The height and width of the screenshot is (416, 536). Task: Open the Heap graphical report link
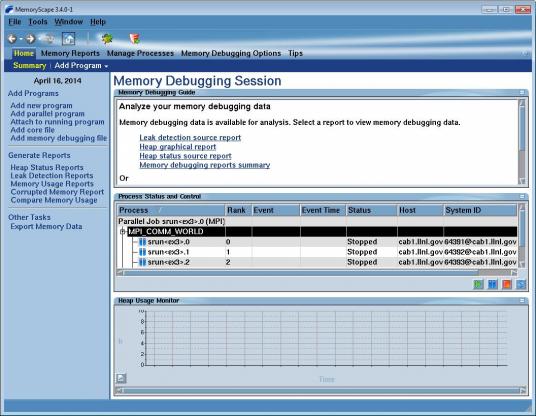[178, 147]
